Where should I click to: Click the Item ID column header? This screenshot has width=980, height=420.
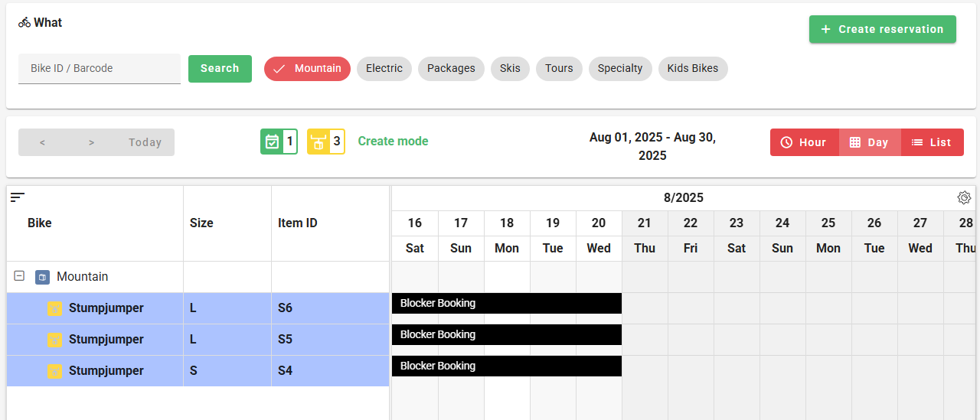[331, 223]
